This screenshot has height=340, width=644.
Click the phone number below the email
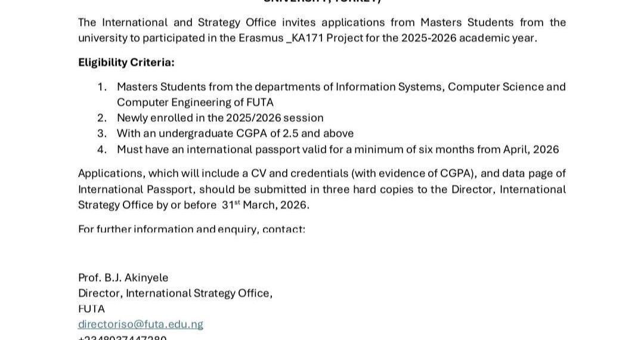[122, 338]
